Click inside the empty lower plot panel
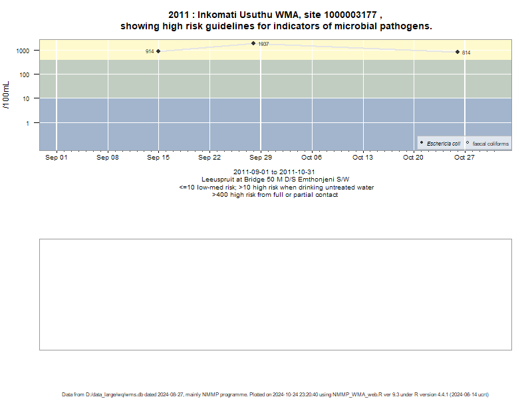Image resolution: width=532 pixels, height=399 pixels. click(275, 295)
